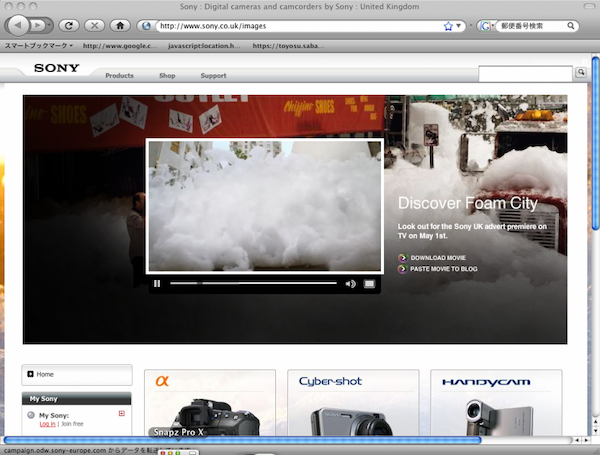600x455 pixels.
Task: Click the horizontal scrollbar thumb
Action: [x=242, y=440]
